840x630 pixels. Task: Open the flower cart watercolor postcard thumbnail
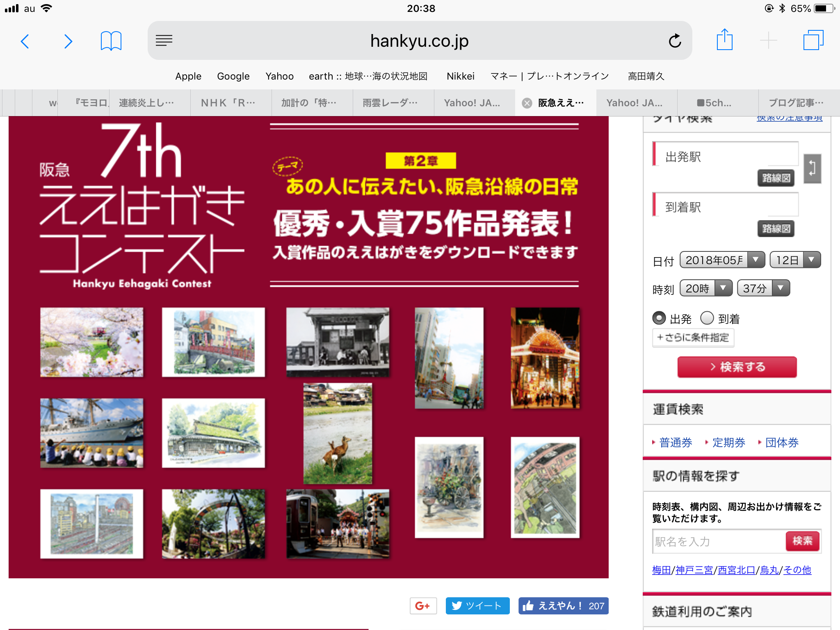[449, 487]
